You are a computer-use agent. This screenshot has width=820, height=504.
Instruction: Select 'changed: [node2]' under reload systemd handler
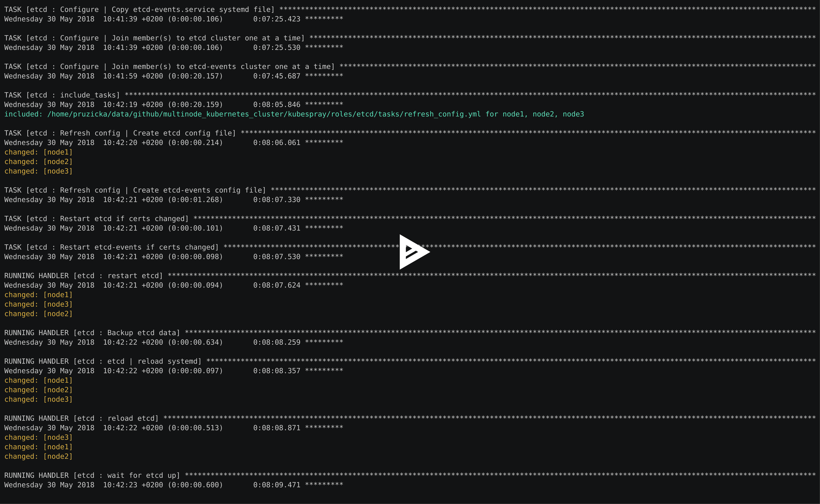coord(38,390)
